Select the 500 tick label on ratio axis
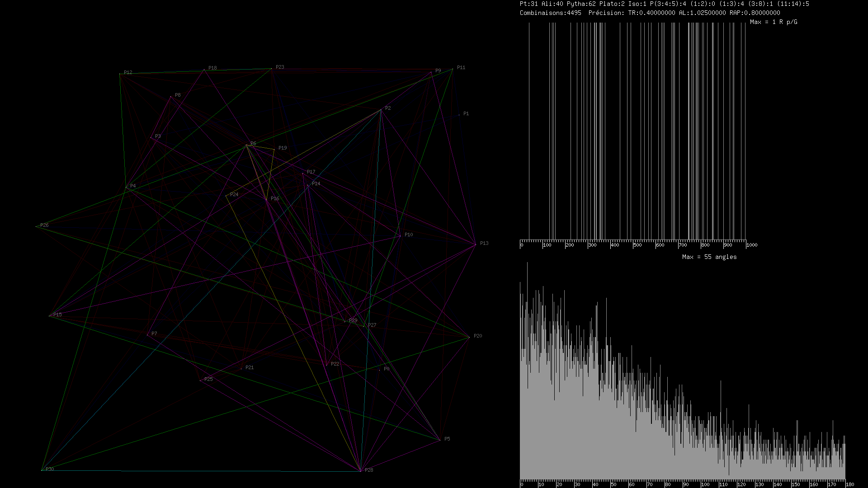 pyautogui.click(x=638, y=245)
